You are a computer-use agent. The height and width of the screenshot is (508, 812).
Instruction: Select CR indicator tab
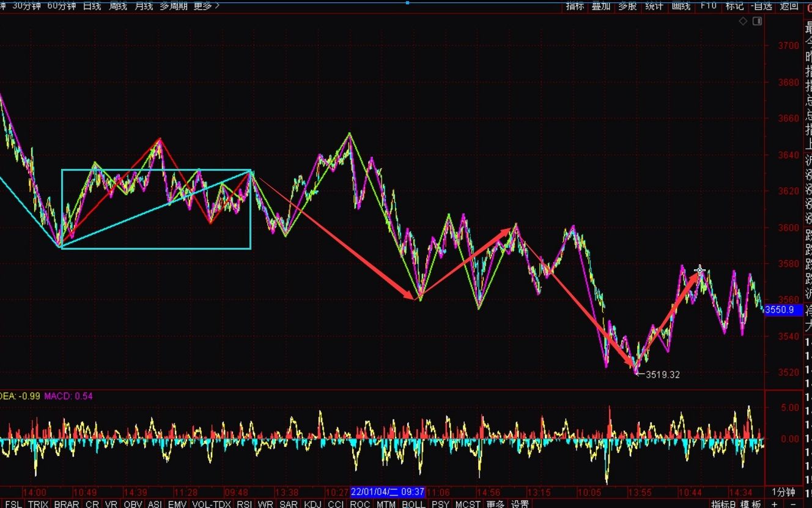92,504
